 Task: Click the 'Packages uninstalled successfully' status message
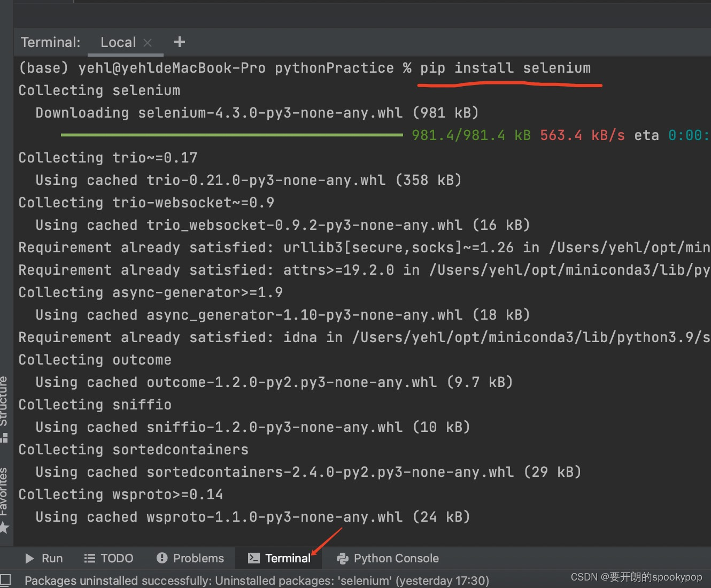tap(257, 581)
